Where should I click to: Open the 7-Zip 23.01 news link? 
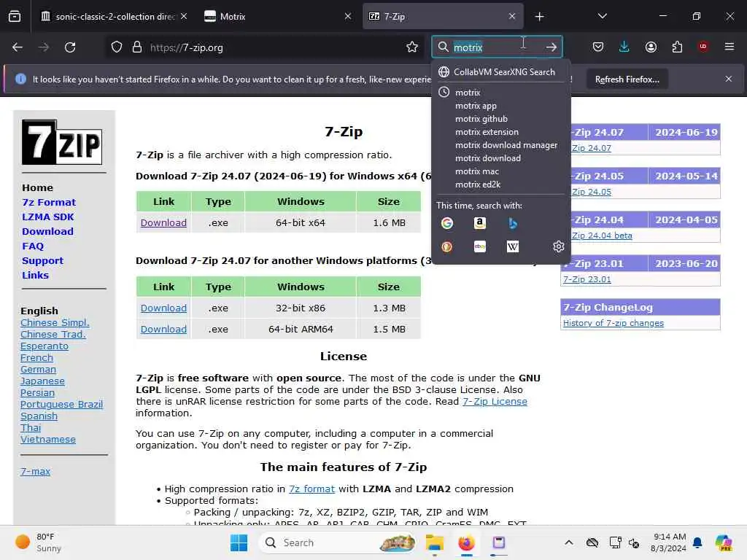click(x=587, y=279)
